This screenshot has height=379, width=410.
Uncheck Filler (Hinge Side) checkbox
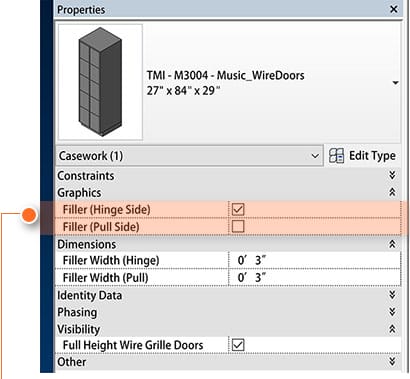(x=238, y=209)
